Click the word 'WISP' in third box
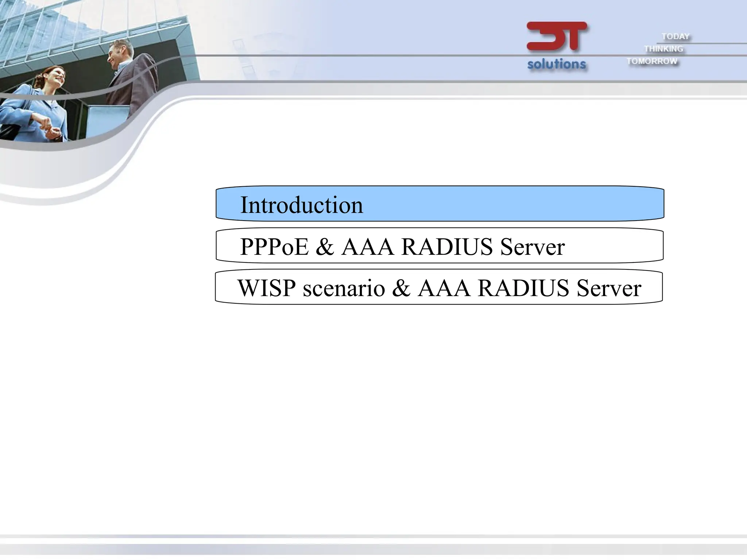Viewport: 747px width, 560px height. pos(267,288)
